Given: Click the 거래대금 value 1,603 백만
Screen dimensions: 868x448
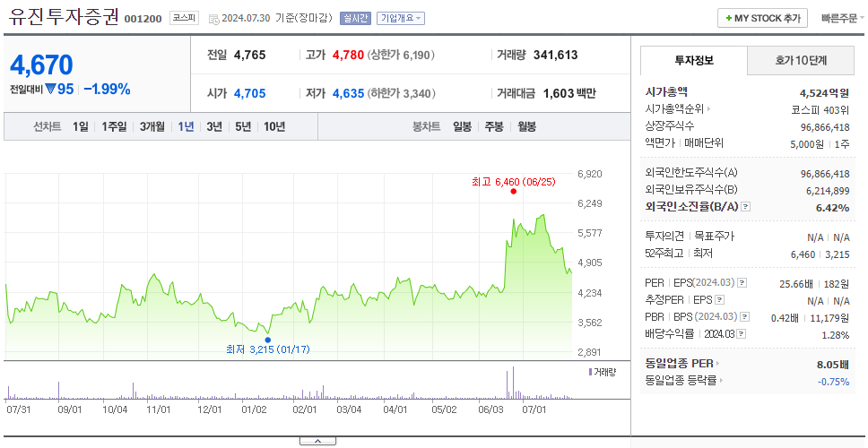Looking at the screenshot, I should [569, 93].
